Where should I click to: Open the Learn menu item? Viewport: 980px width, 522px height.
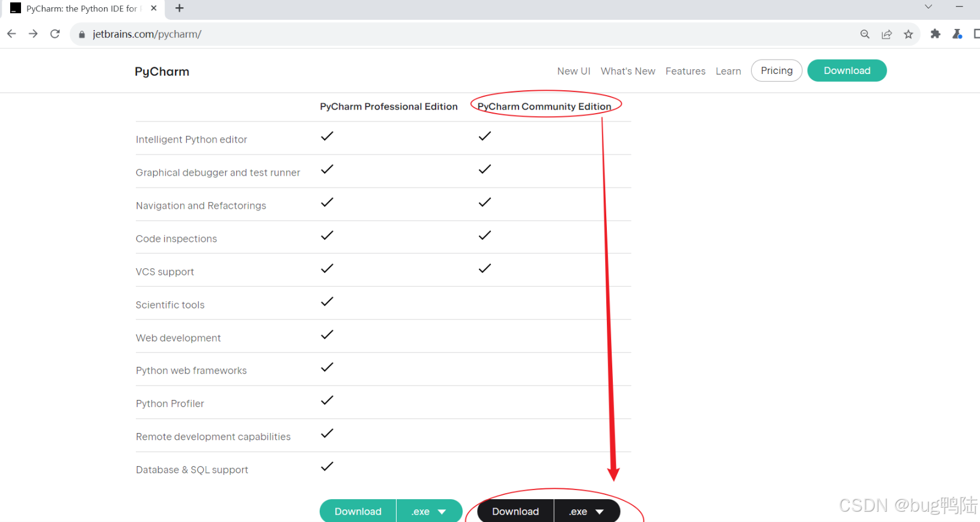728,71
